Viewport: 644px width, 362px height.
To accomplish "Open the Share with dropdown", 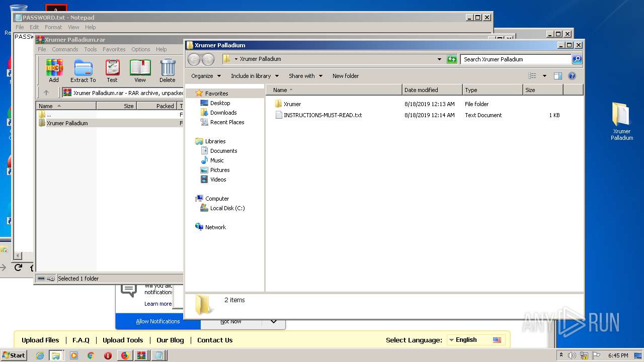I will click(x=305, y=76).
